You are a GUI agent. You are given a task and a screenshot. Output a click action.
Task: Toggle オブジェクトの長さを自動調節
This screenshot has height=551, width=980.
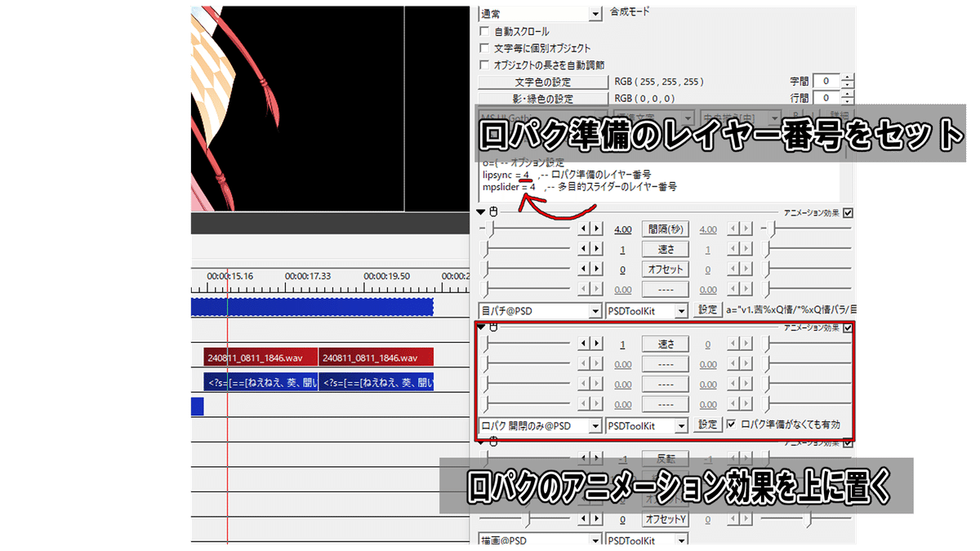pyautogui.click(x=484, y=64)
